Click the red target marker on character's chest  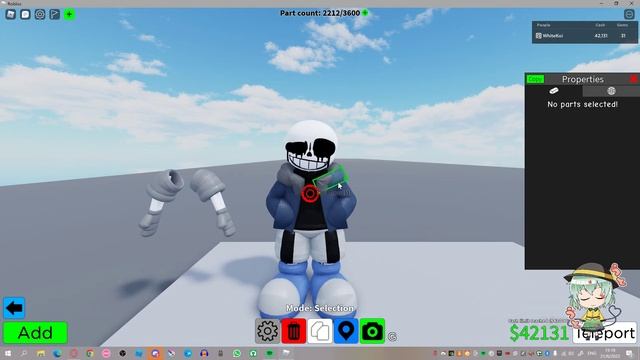[x=310, y=193]
